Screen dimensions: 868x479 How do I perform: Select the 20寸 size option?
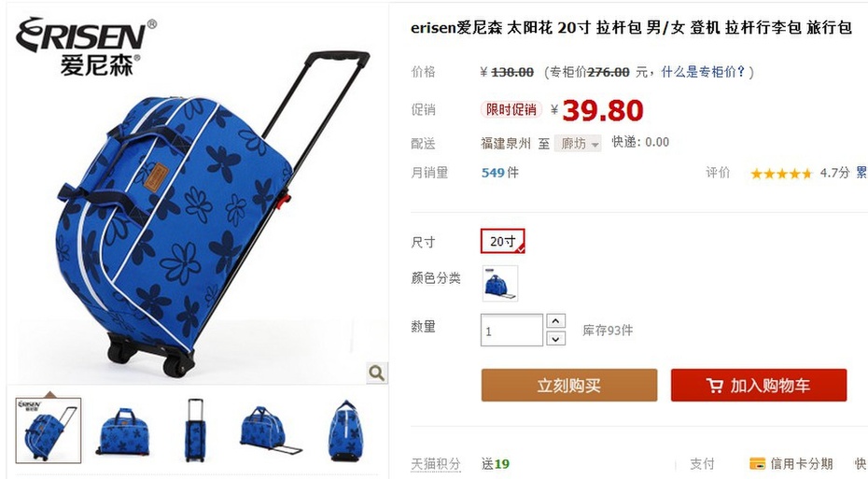503,241
